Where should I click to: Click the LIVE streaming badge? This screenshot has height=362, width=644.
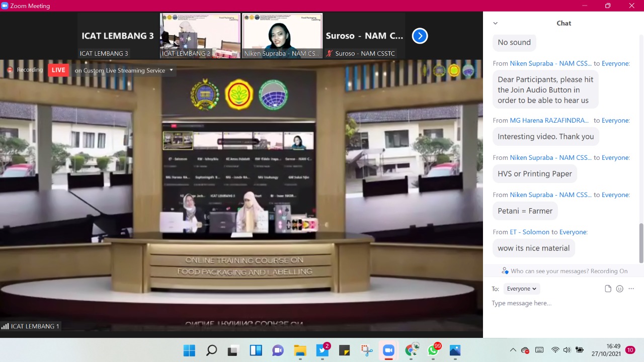[58, 70]
